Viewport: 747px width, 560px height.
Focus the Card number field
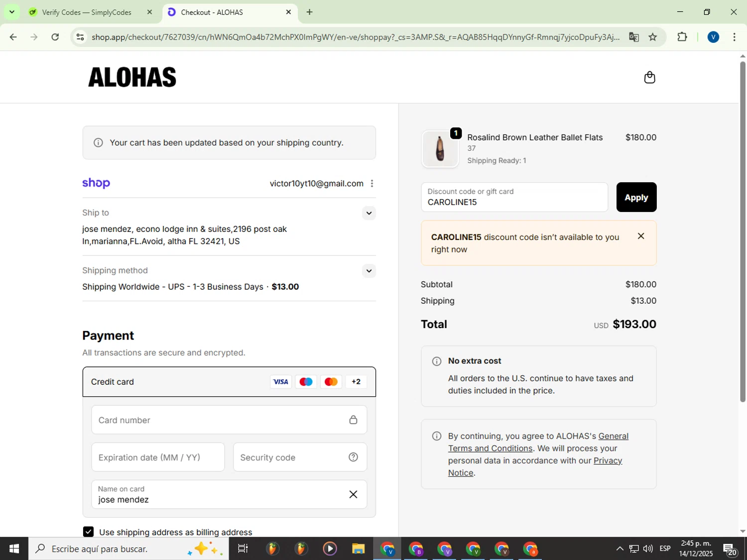[x=229, y=420]
